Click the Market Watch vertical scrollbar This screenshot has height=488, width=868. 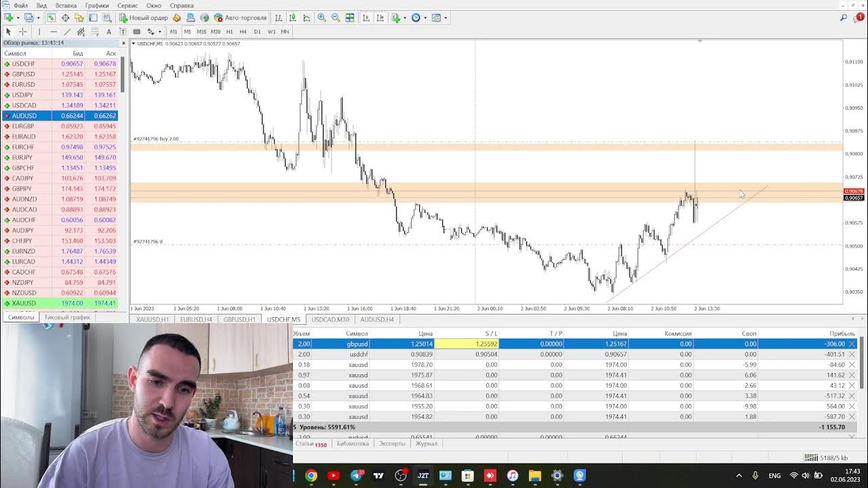click(x=123, y=75)
